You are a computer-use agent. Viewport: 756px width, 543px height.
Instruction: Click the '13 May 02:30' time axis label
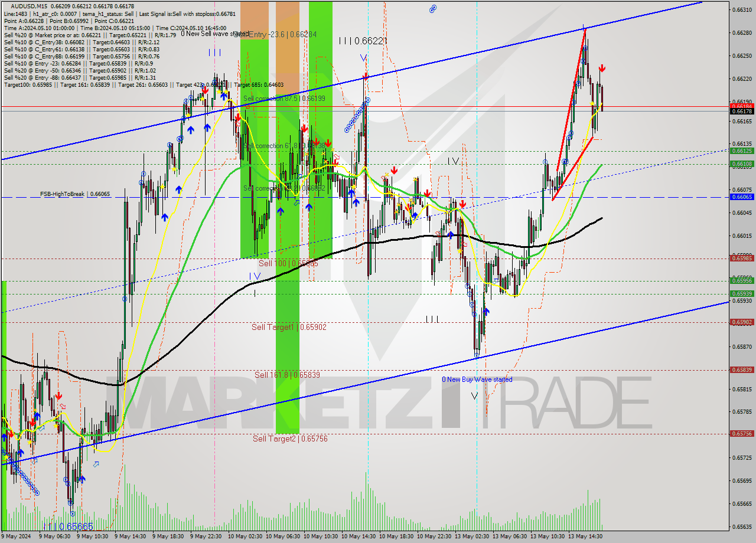point(472,537)
